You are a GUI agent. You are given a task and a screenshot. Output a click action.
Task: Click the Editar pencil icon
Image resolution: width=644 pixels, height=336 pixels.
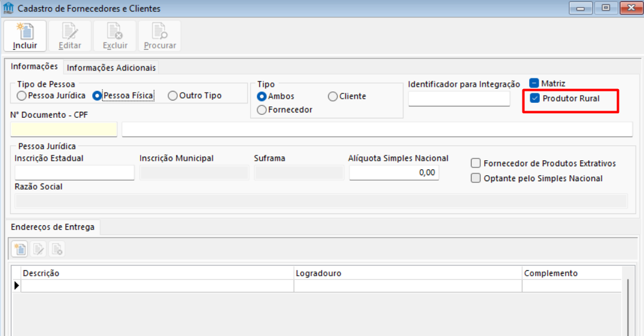(70, 31)
